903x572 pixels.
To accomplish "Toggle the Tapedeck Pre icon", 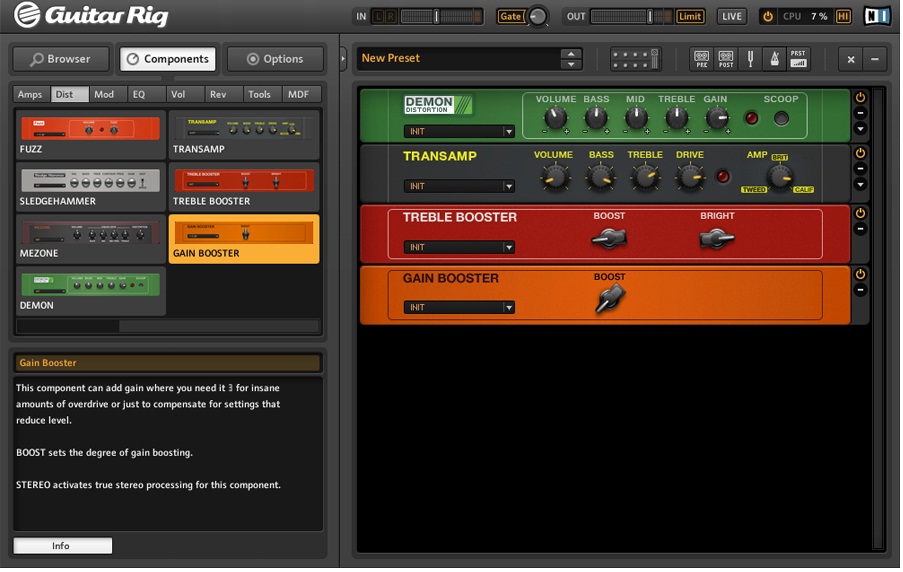I will click(x=701, y=59).
